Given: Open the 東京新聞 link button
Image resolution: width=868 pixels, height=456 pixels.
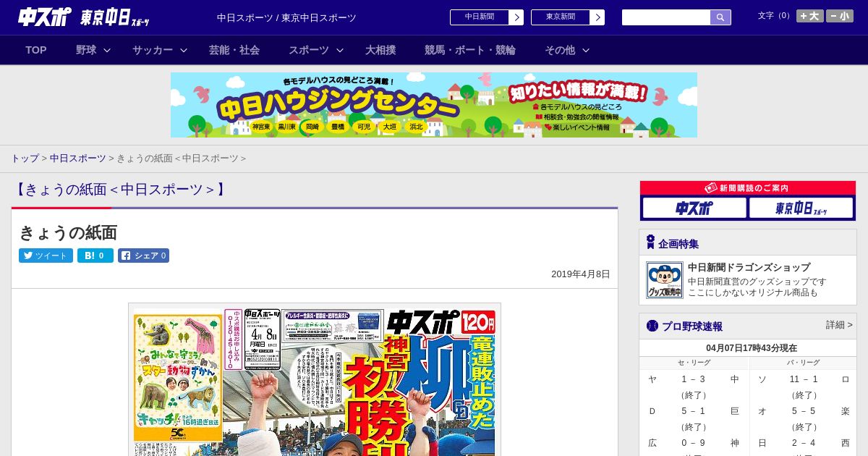Looking at the screenshot, I should point(561,17).
